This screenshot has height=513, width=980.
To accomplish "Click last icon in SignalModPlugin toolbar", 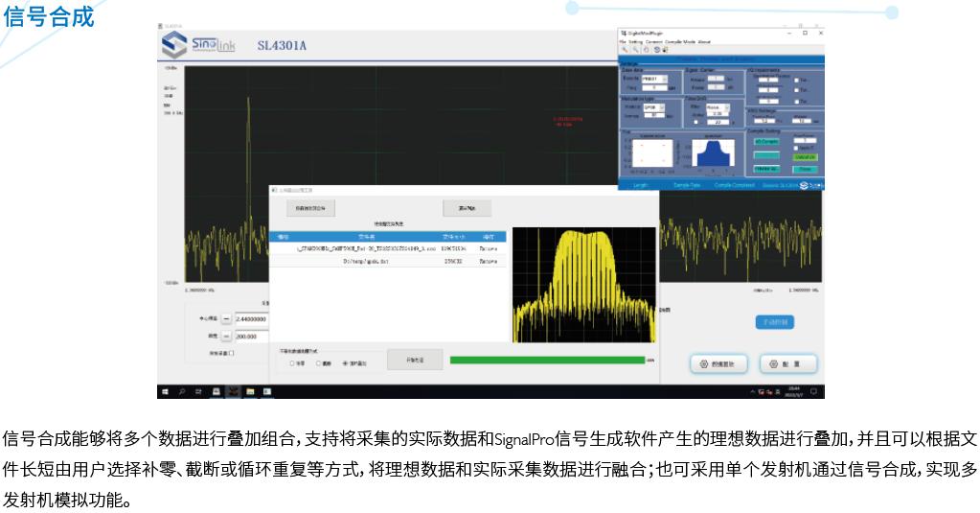I will 665,50.
